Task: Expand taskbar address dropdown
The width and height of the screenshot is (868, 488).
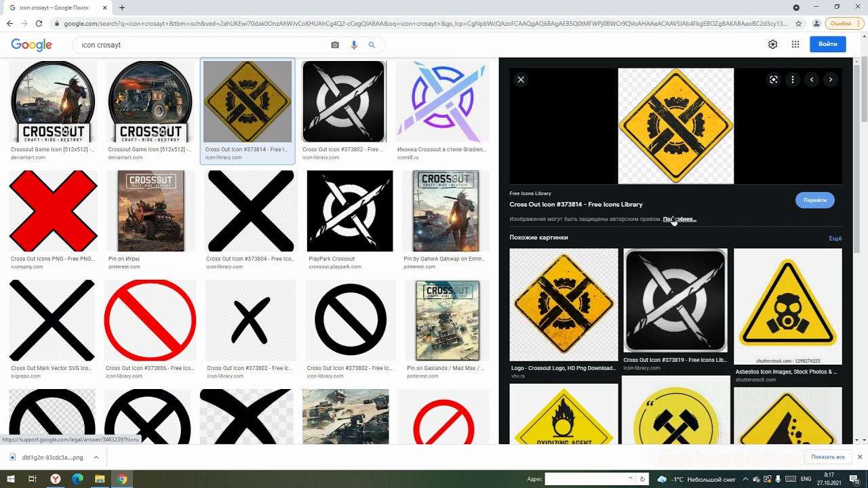Action: pos(630,479)
